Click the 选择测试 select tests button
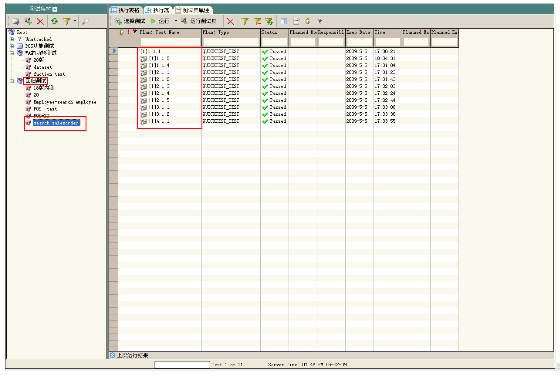 coord(130,21)
